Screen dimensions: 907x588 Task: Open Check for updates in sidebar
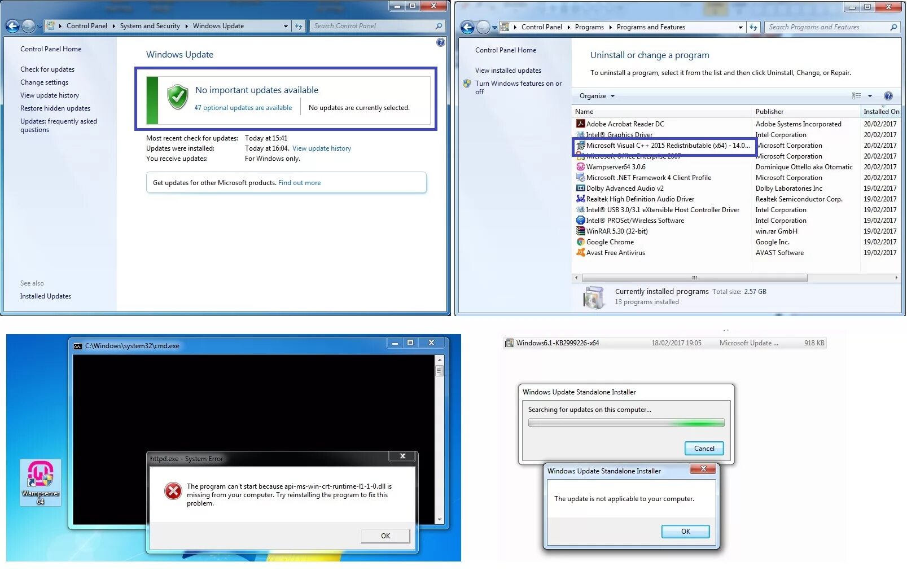click(x=47, y=69)
